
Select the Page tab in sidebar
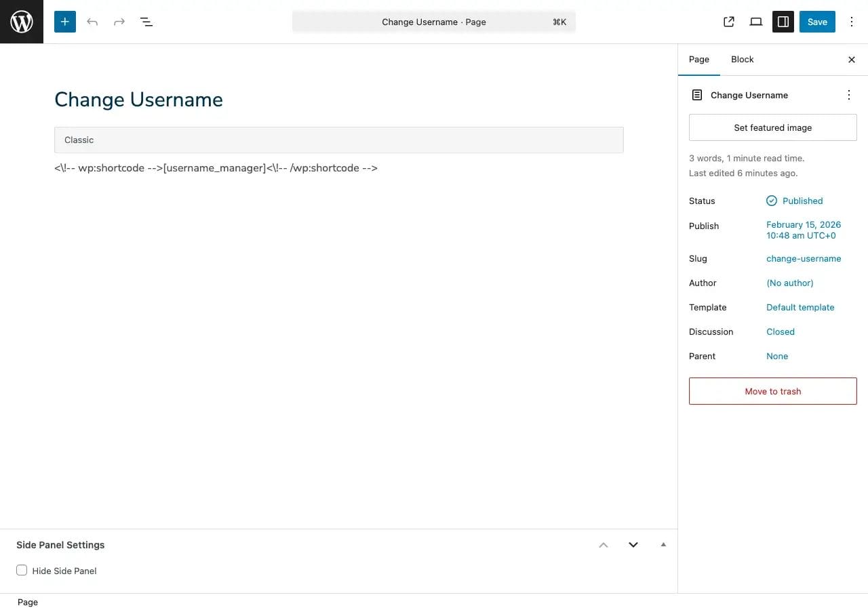(x=698, y=60)
